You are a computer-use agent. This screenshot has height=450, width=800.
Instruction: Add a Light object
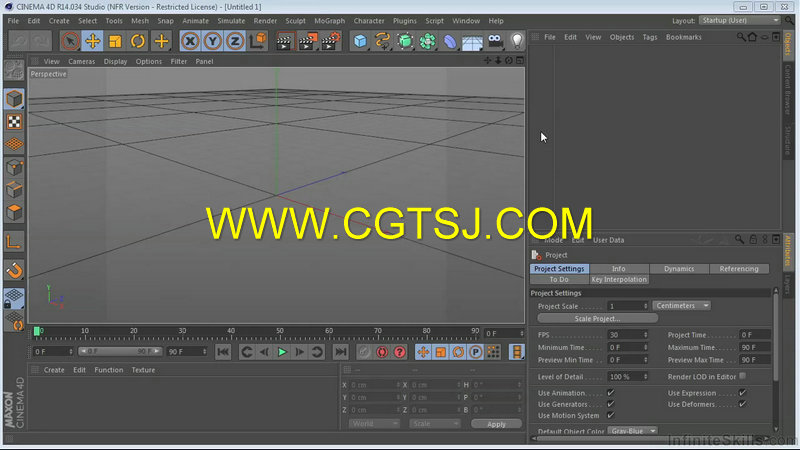(x=517, y=41)
